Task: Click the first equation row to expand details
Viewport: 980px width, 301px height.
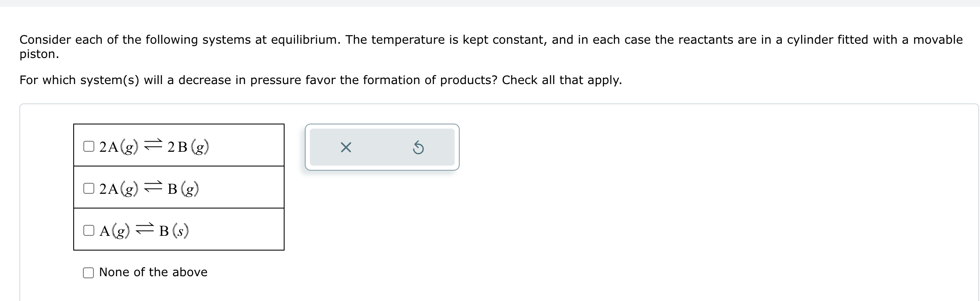Action: click(178, 145)
